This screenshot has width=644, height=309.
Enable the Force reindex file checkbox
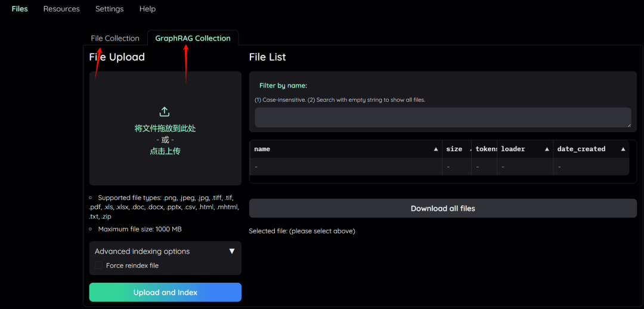[x=99, y=266]
